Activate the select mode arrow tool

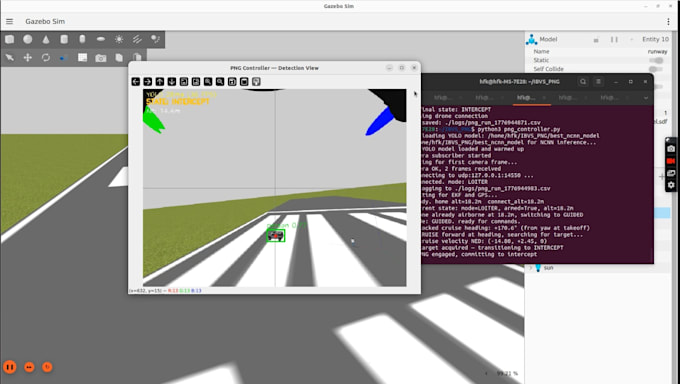10,58
